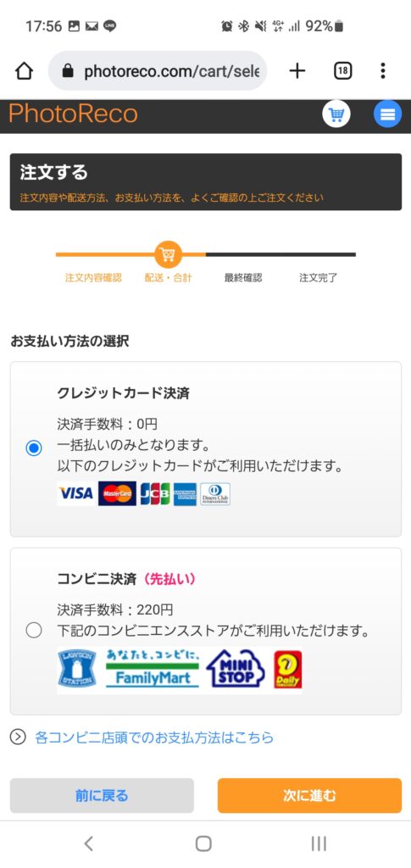Click the 前に戻る button
The width and height of the screenshot is (411, 868).
(x=102, y=795)
